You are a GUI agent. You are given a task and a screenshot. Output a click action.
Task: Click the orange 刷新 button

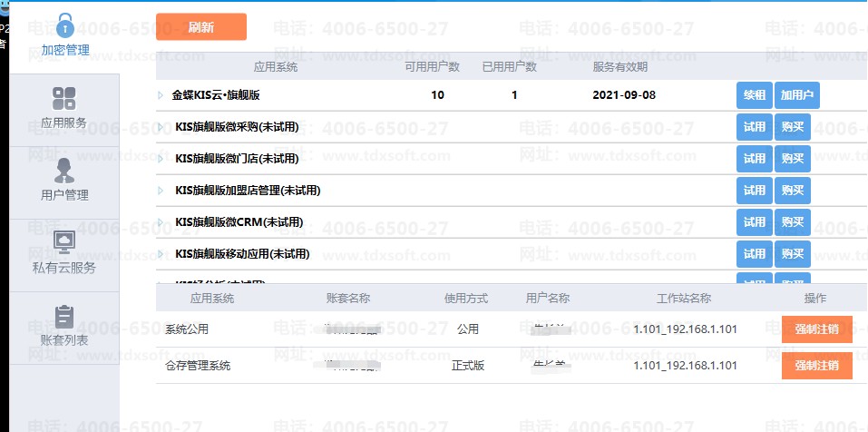click(x=200, y=27)
